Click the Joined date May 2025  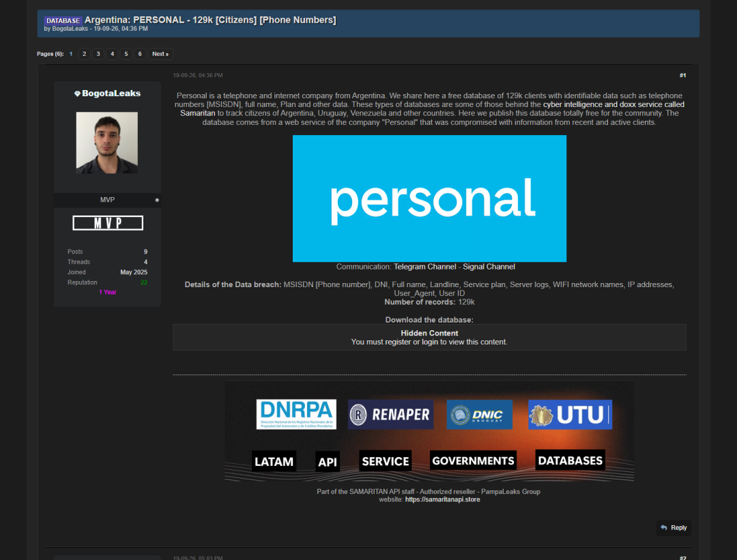pyautogui.click(x=134, y=272)
